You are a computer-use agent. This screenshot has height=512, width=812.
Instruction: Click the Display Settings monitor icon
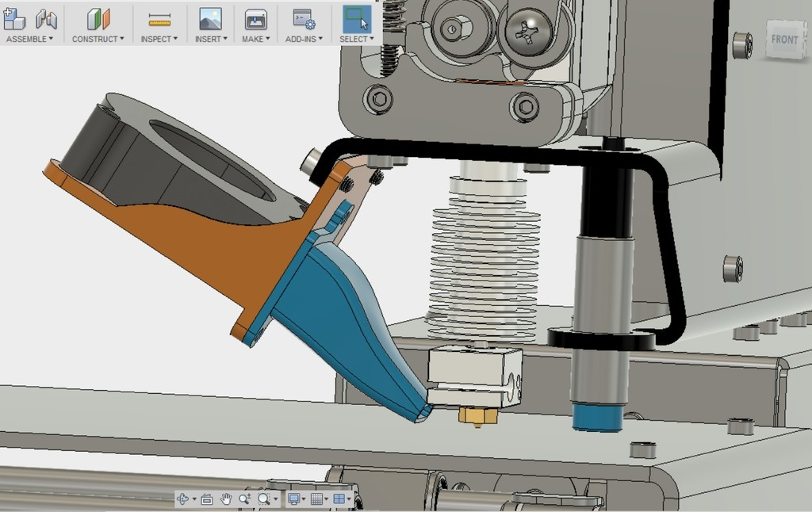point(293,499)
